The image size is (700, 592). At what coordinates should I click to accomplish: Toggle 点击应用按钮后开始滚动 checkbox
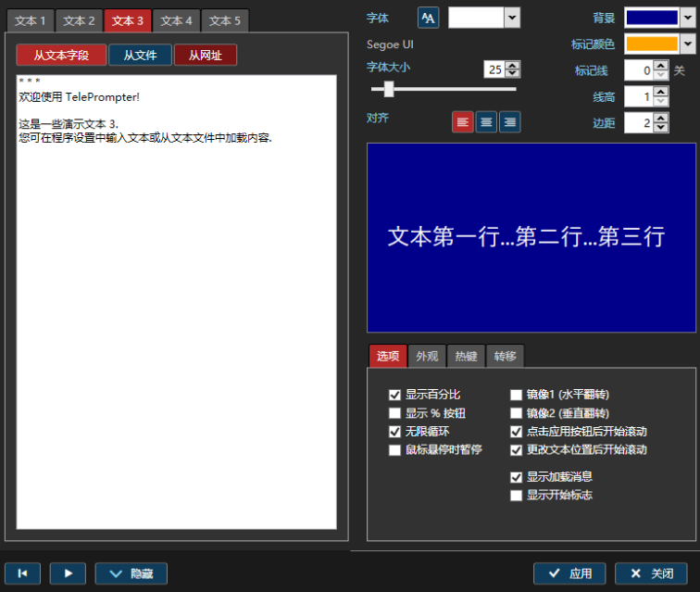(x=516, y=431)
